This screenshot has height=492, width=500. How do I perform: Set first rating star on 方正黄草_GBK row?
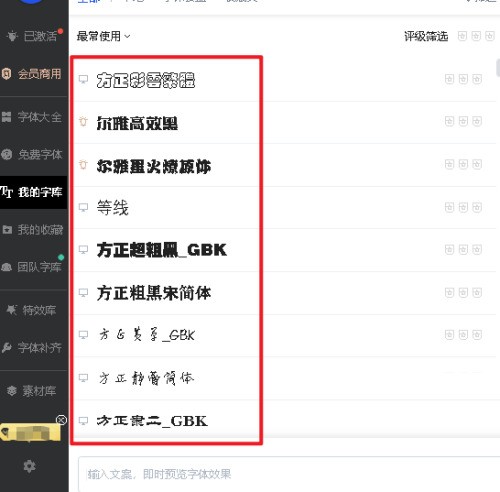(449, 335)
